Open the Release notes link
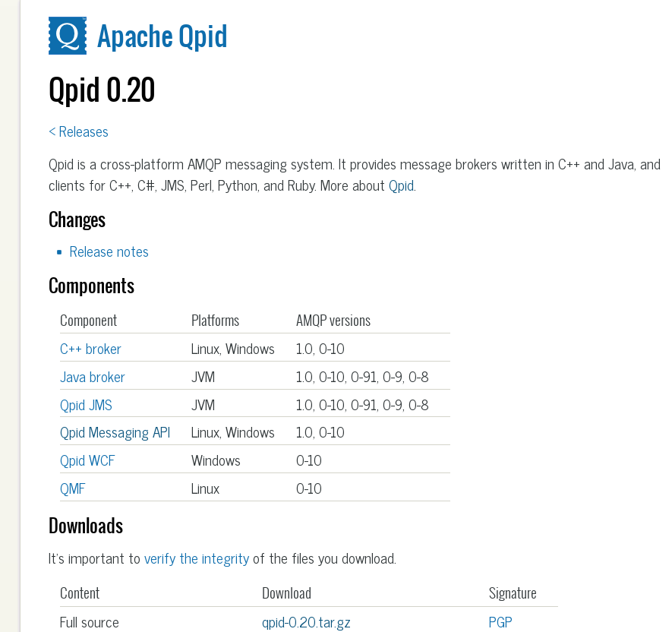The height and width of the screenshot is (632, 672). 109,251
